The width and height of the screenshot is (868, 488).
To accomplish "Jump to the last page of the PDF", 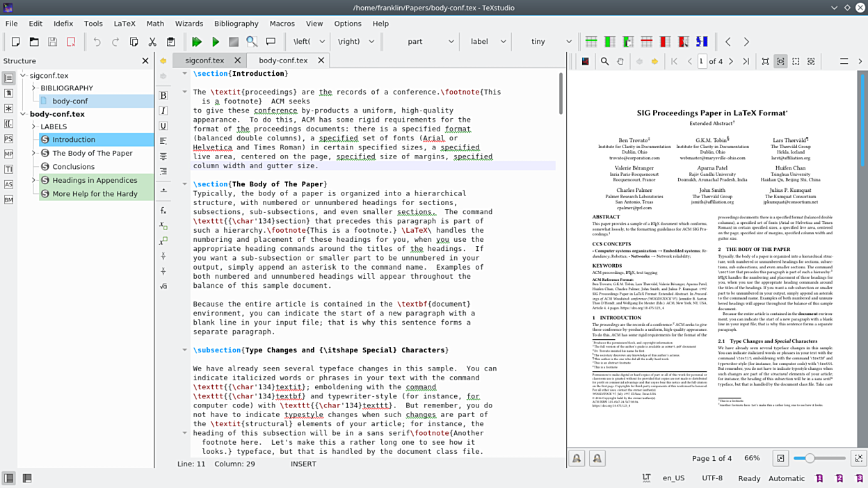I will [x=746, y=61].
